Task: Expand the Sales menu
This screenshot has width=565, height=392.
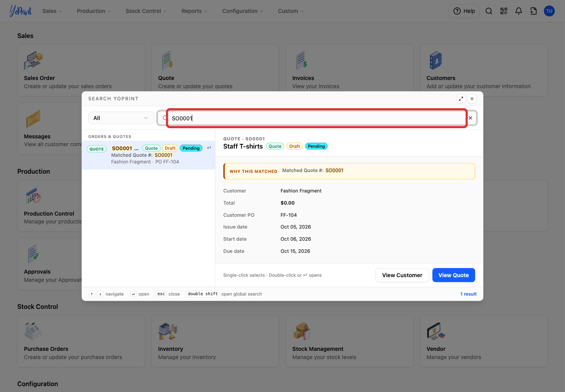Action: (52, 11)
